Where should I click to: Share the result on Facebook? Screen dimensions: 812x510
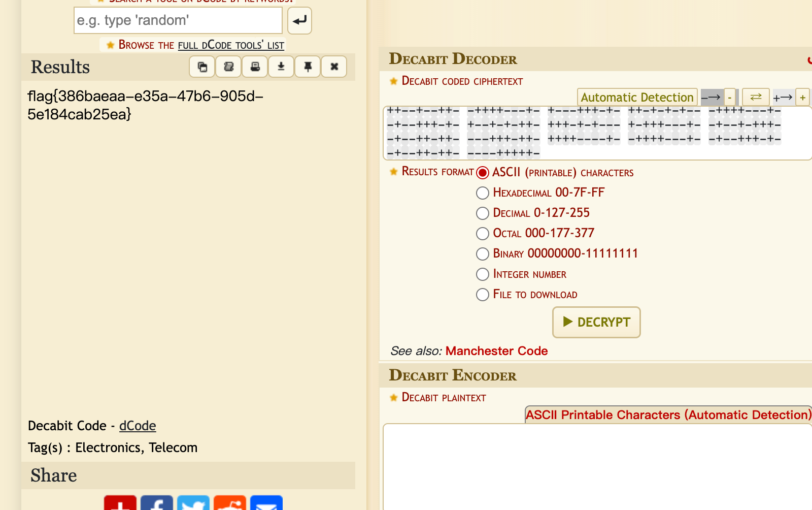point(157,503)
